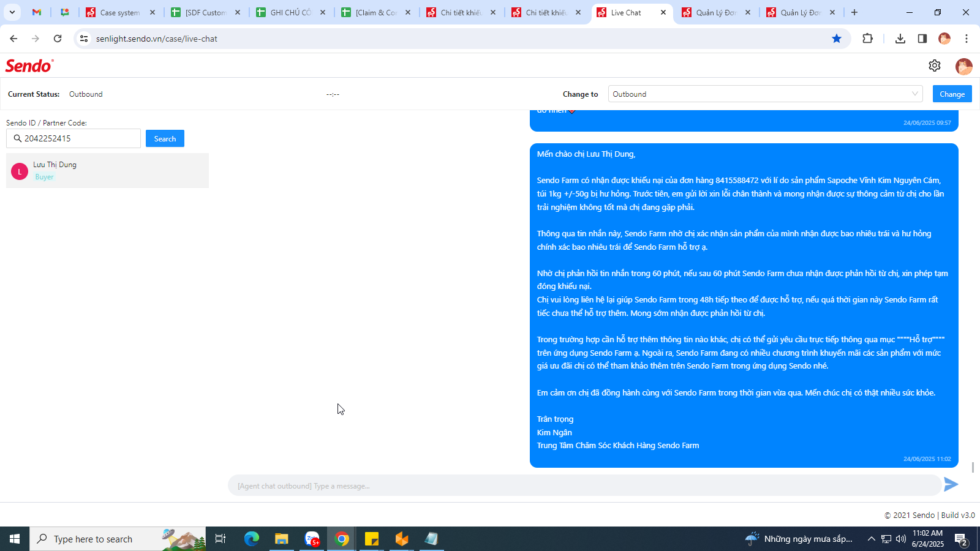The width and height of the screenshot is (980, 551).
Task: Reload the current page
Action: click(x=58, y=39)
